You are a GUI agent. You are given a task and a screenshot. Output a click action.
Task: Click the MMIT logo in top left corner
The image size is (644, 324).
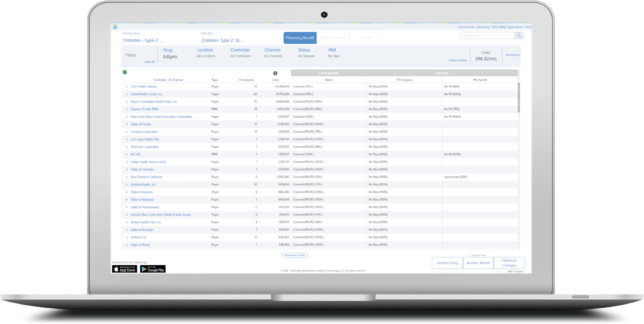[115, 27]
